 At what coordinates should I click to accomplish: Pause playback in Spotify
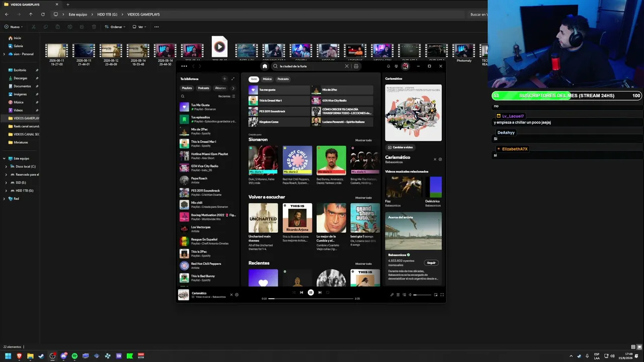pos(311,292)
